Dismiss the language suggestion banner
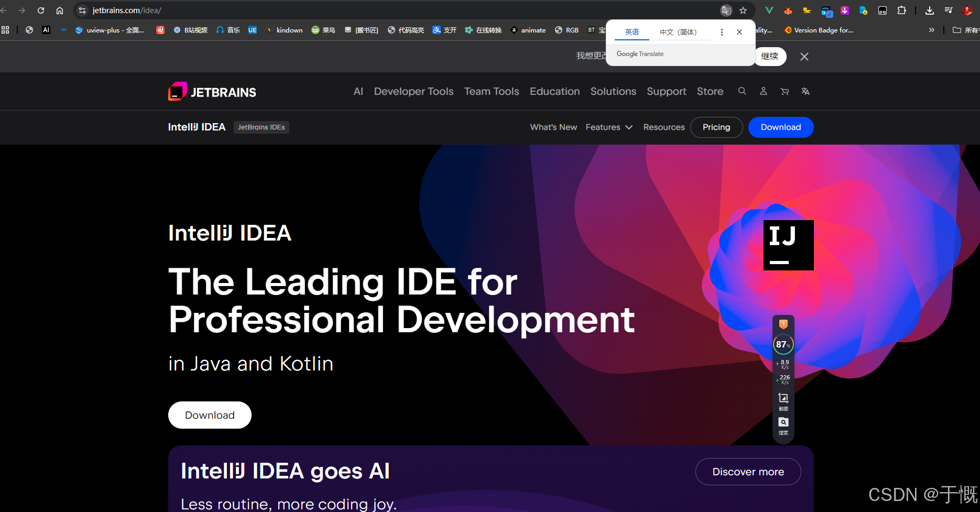Image resolution: width=980 pixels, height=512 pixels. point(804,57)
